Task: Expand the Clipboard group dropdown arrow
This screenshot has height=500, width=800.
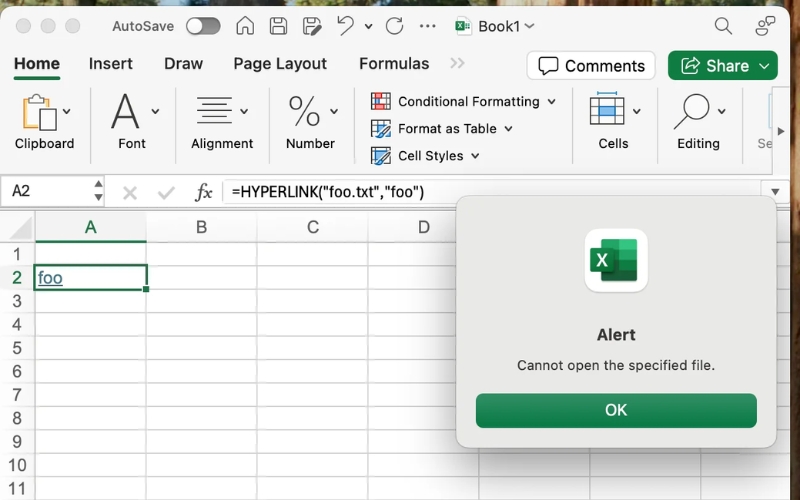Action: tap(67, 111)
